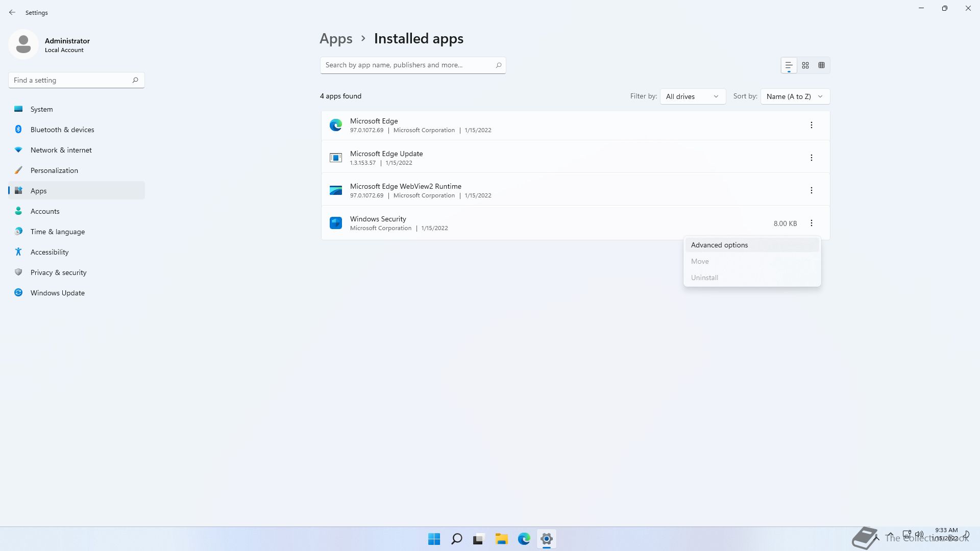Click the Edge WebView2 Runtime app icon
The height and width of the screenshot is (551, 980).
(336, 190)
